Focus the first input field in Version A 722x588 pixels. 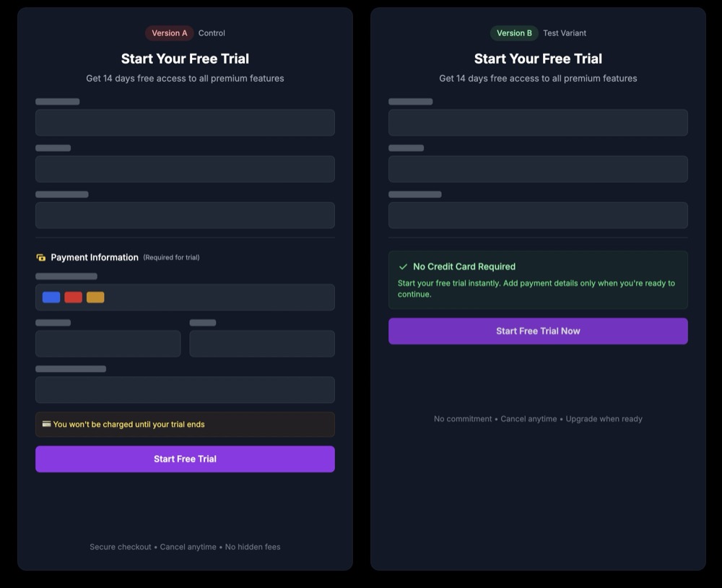(185, 123)
